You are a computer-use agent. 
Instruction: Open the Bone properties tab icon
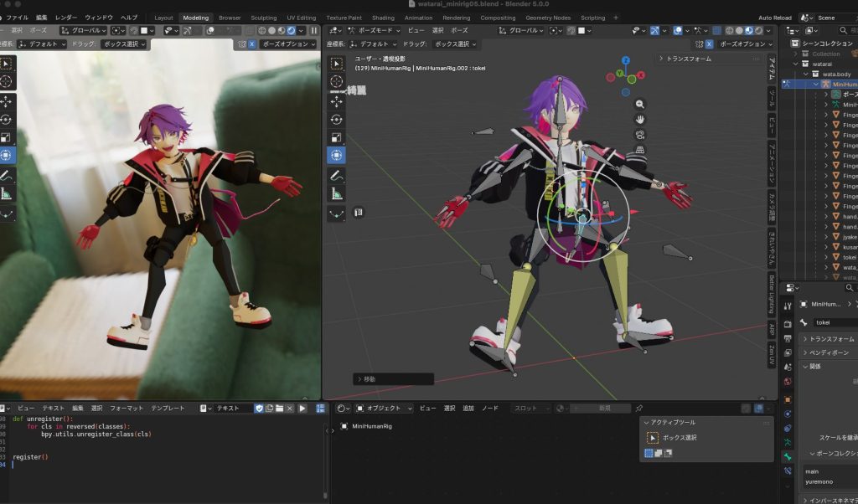pyautogui.click(x=788, y=457)
